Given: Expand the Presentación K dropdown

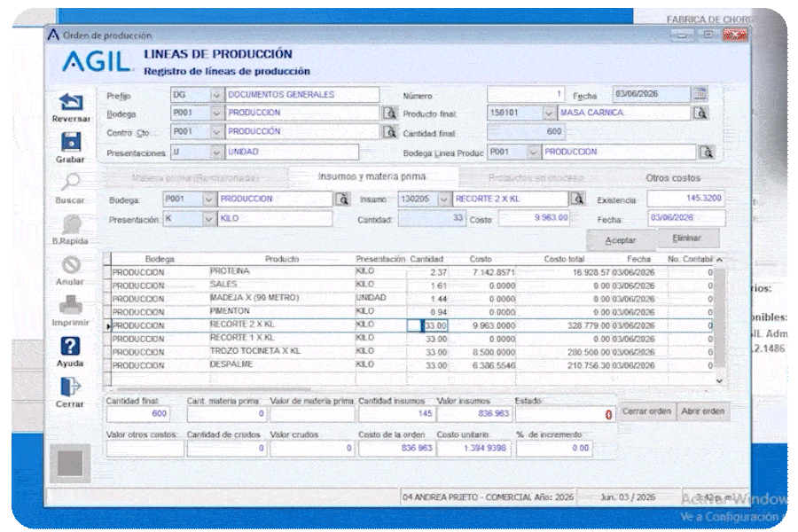Looking at the screenshot, I should click(x=208, y=218).
